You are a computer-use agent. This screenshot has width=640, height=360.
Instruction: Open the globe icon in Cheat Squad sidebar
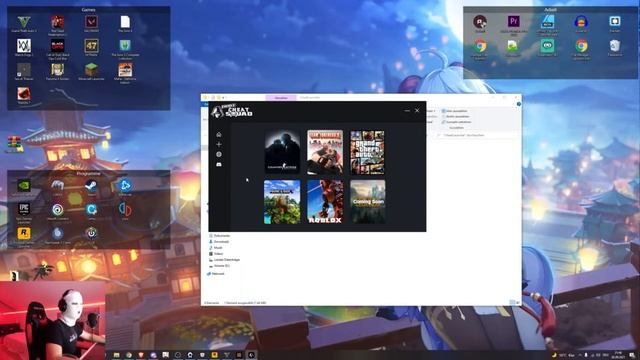click(219, 154)
